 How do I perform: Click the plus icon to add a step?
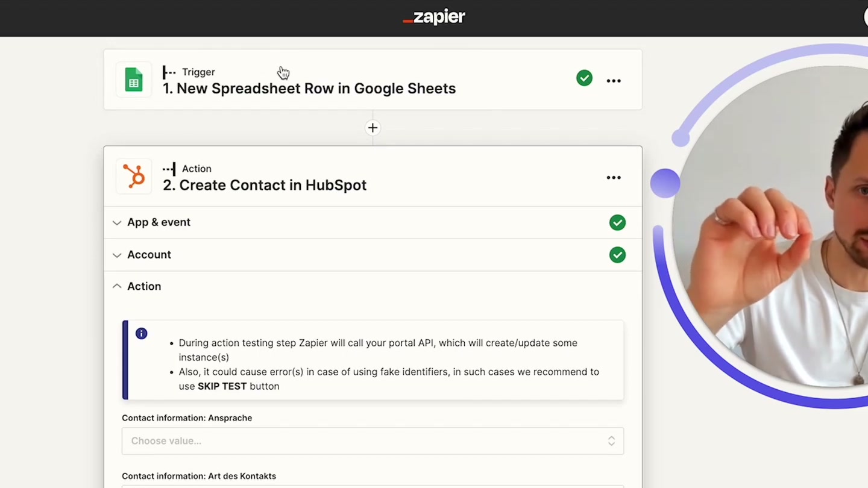click(373, 127)
